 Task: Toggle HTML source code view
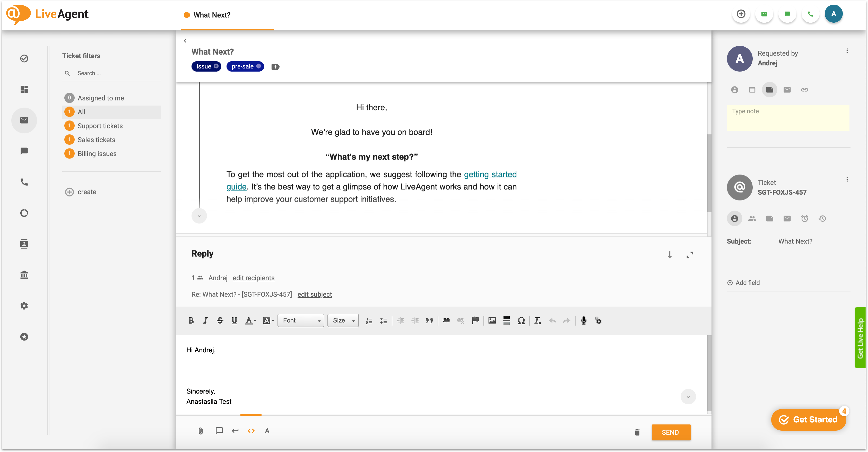pos(251,431)
